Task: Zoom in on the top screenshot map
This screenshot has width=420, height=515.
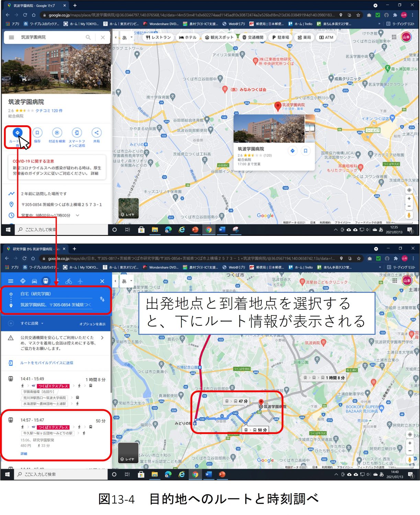Action: coord(409,198)
